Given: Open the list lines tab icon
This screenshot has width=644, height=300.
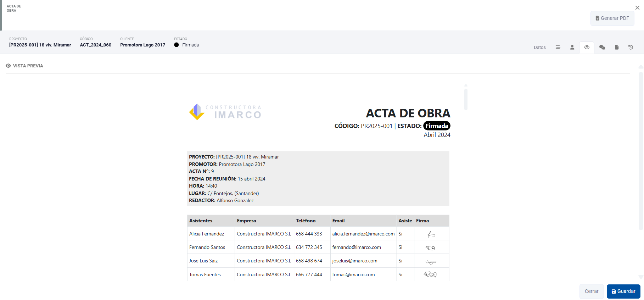Looking at the screenshot, I should tap(558, 47).
